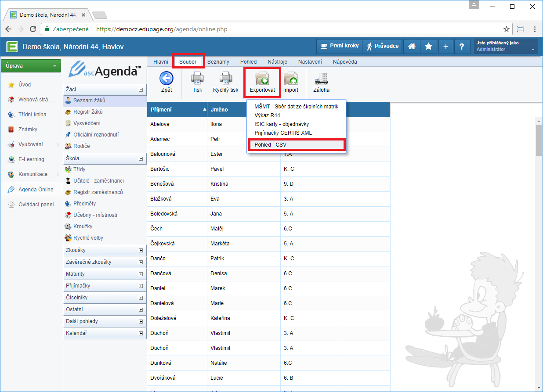Click the star favorites icon in header
This screenshot has width=543, height=392.
[x=428, y=46]
